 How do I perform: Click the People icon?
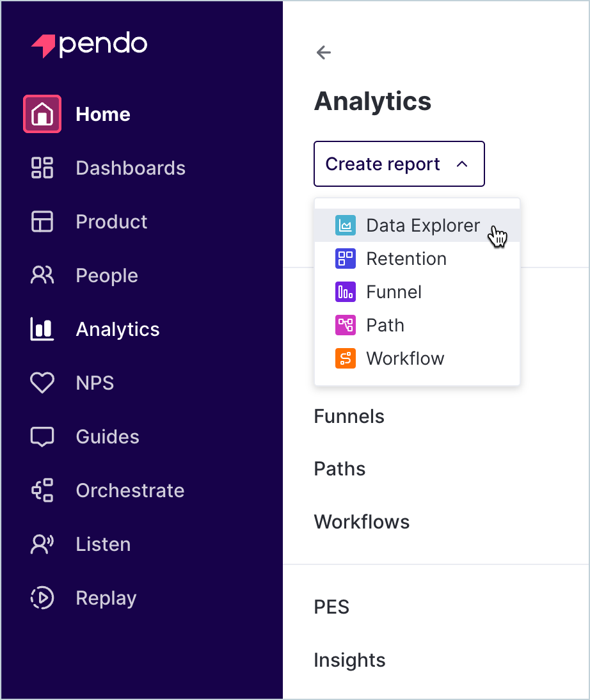[42, 275]
